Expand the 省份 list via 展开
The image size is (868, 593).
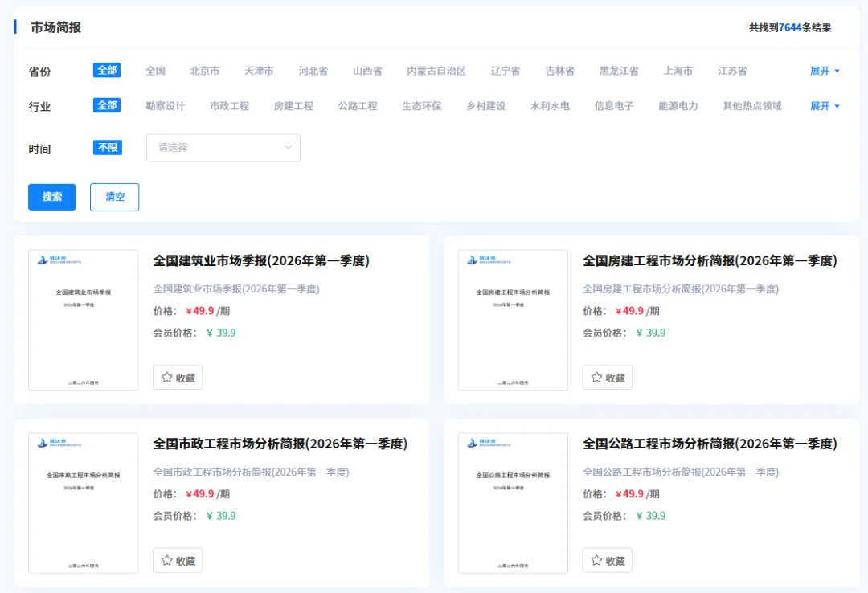pos(825,71)
